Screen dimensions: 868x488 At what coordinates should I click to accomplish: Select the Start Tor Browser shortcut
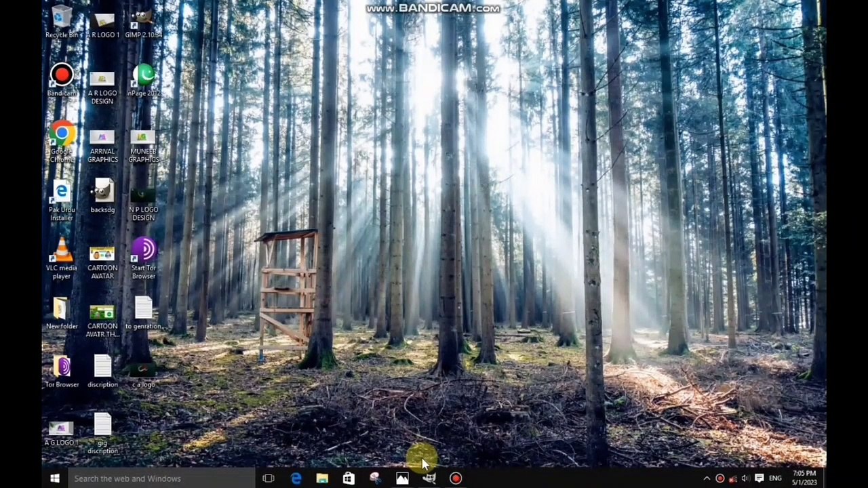pos(143,251)
